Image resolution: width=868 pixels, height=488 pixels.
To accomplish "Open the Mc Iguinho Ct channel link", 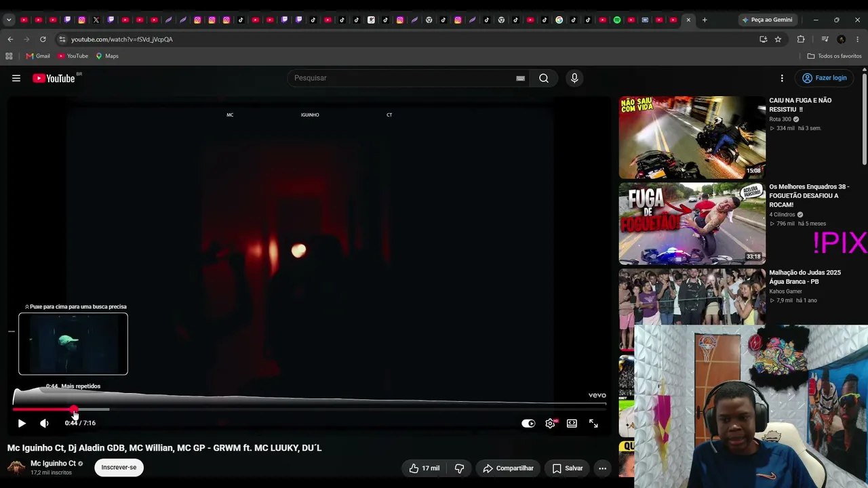I will 53,464.
